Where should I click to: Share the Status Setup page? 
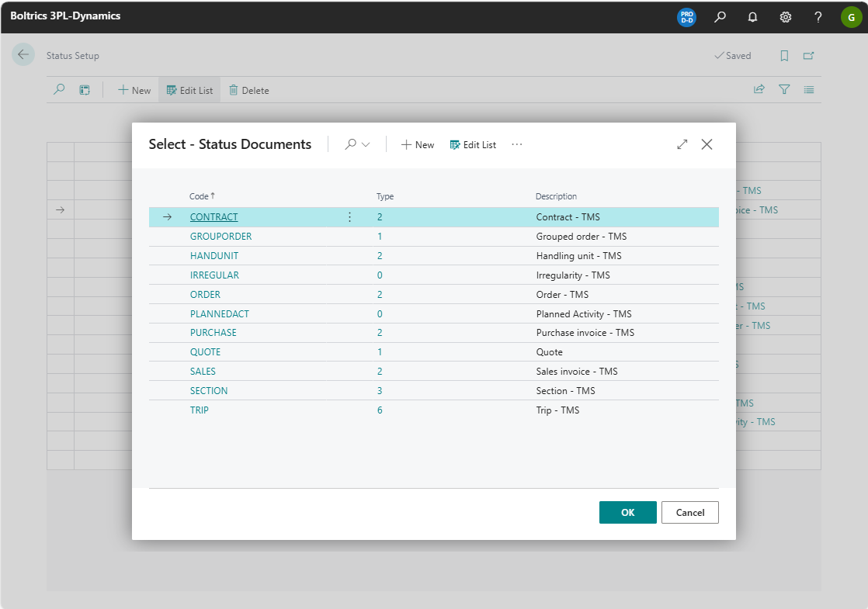click(x=759, y=89)
